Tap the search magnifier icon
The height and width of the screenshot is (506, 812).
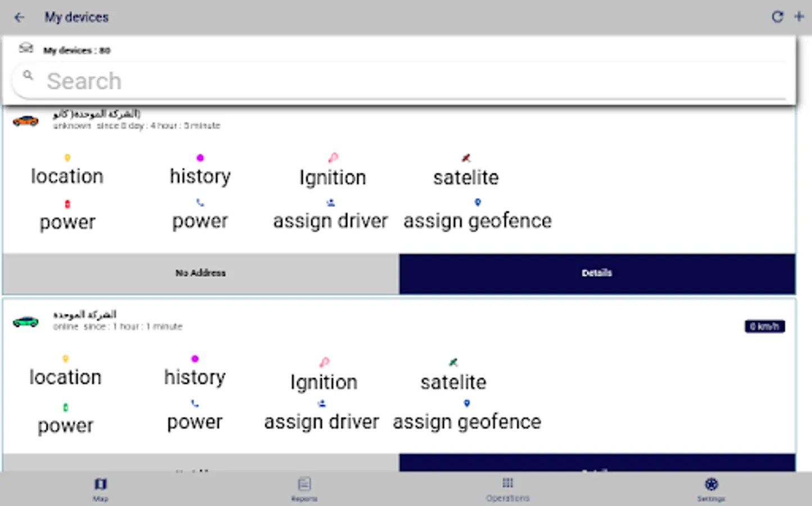tap(28, 75)
